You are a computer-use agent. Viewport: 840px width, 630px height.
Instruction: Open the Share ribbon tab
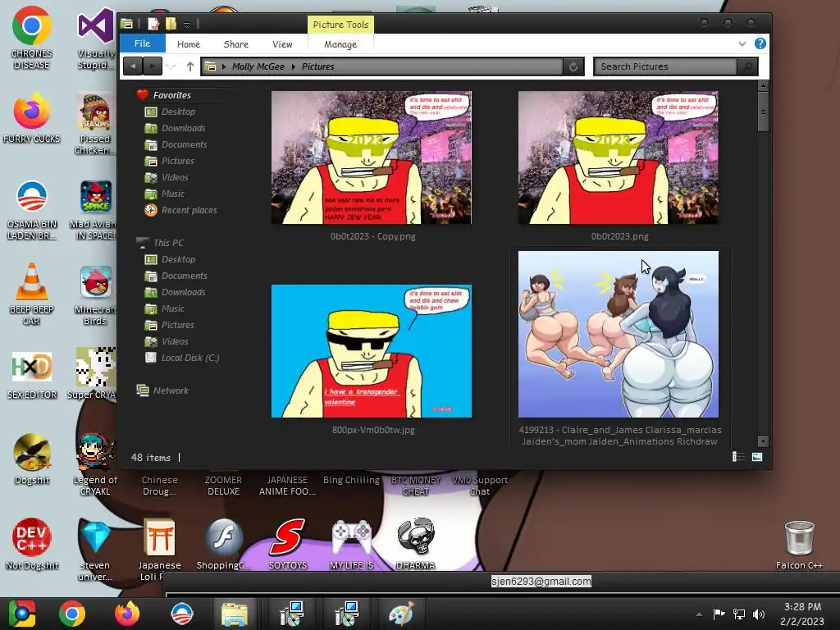tap(235, 44)
